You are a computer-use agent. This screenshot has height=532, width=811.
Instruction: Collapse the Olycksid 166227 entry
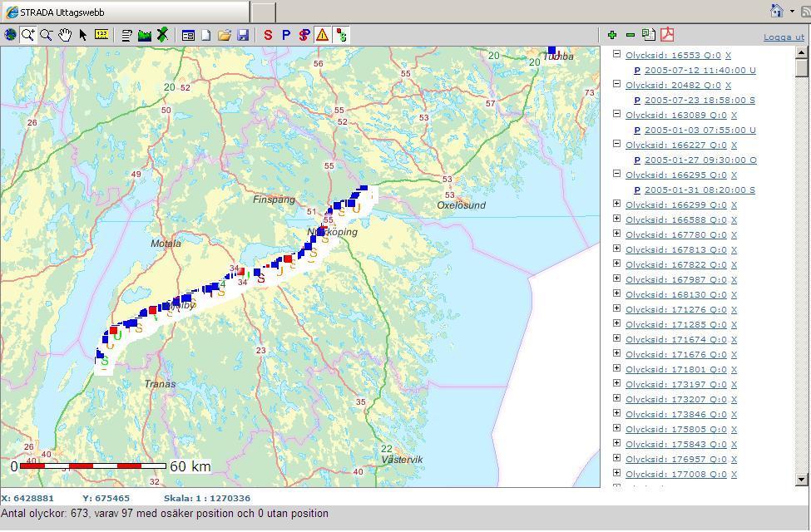click(x=616, y=144)
